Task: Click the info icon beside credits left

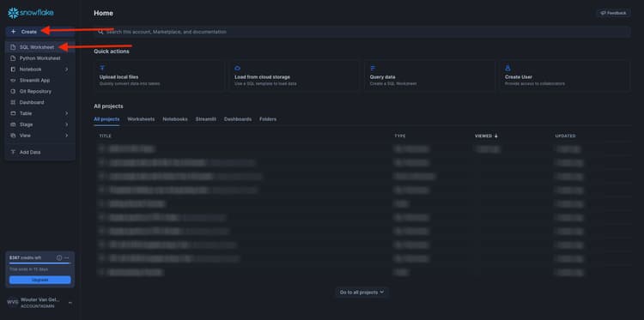Action: (59, 258)
